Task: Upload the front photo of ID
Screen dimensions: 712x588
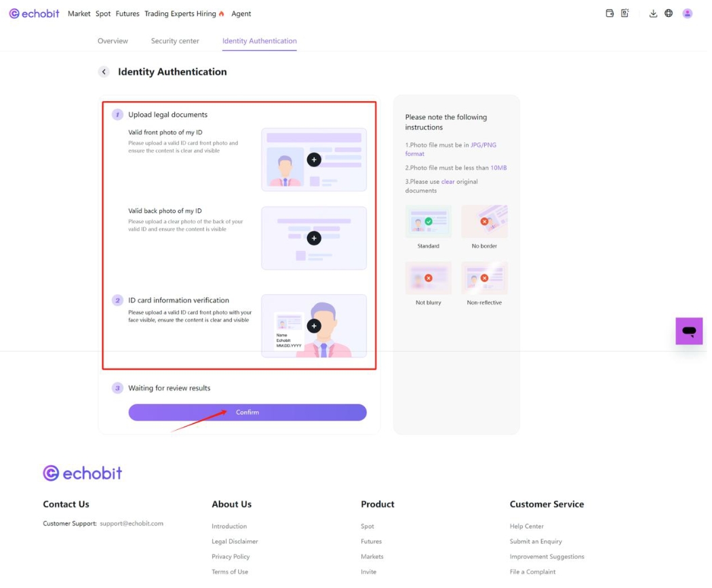Action: [313, 159]
